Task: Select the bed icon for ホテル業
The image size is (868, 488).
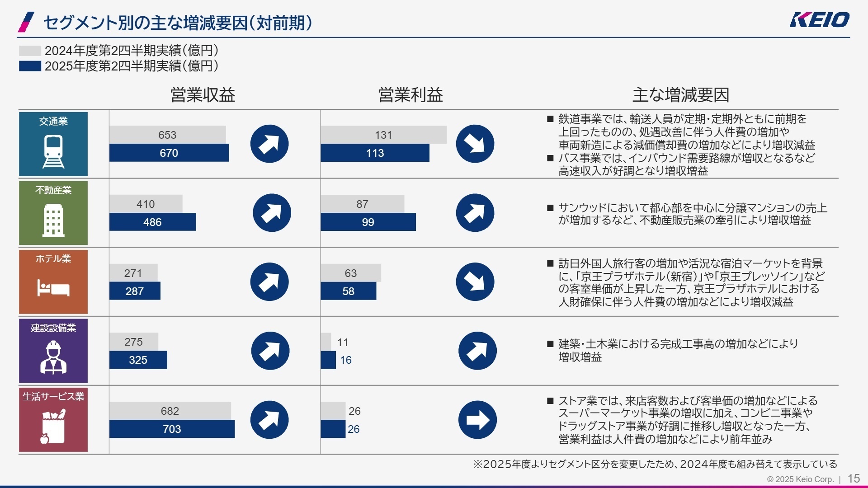Action: pyautogui.click(x=53, y=288)
